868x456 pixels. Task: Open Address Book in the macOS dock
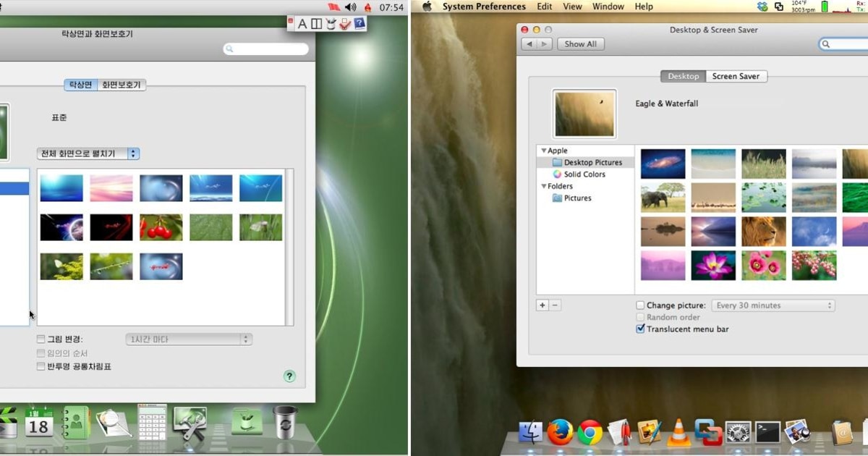[x=842, y=432]
